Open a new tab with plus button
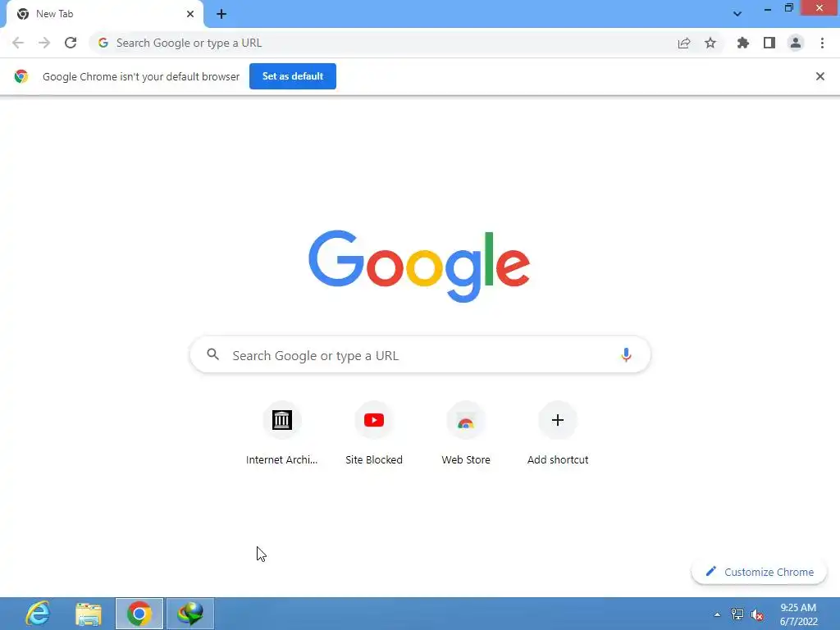Image resolution: width=840 pixels, height=630 pixels. [x=221, y=14]
